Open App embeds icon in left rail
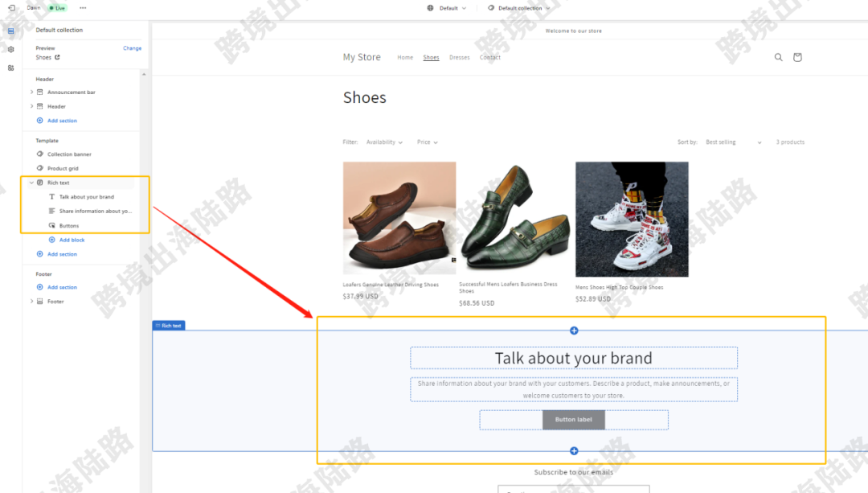 [x=11, y=68]
